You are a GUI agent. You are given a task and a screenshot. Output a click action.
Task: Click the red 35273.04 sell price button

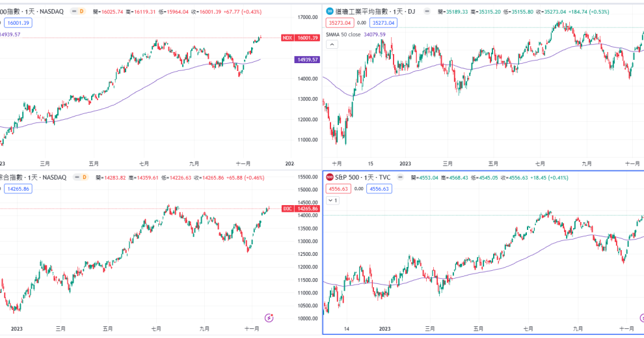point(340,23)
